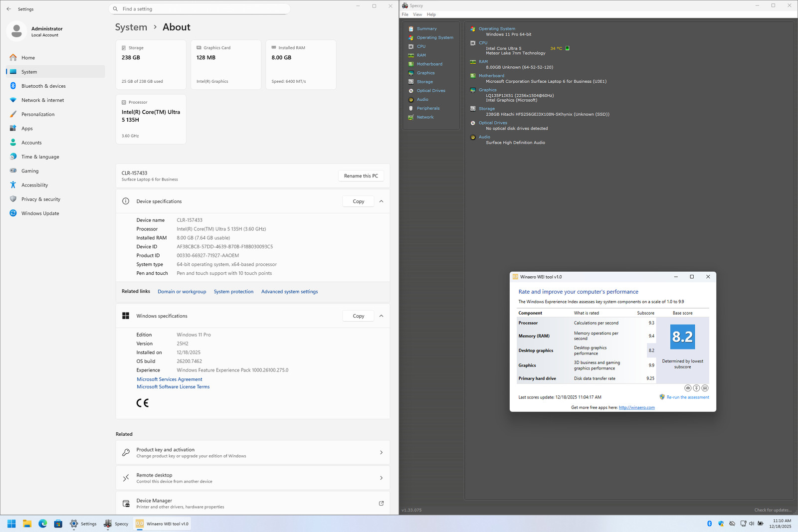
Task: Click System protection link
Action: 233,292
